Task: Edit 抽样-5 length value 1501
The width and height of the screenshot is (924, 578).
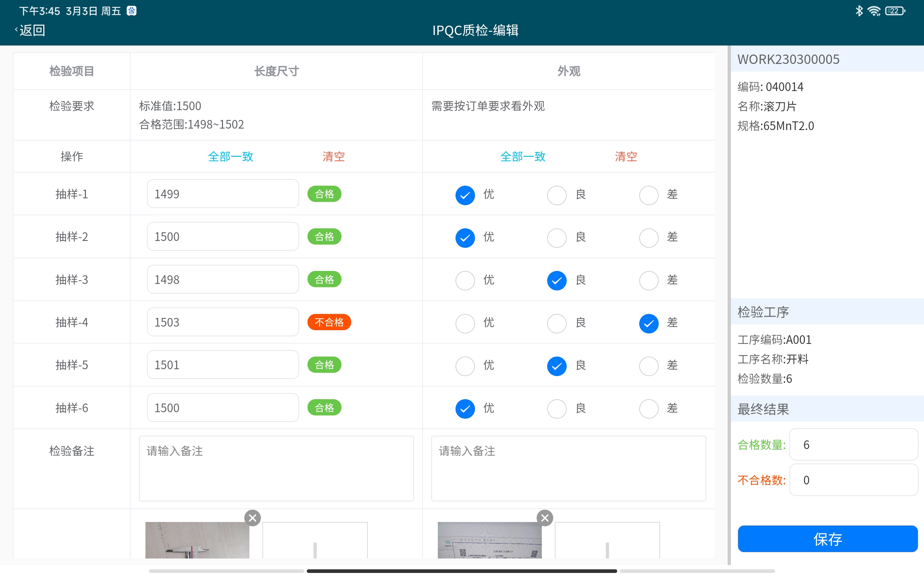Action: pos(223,365)
